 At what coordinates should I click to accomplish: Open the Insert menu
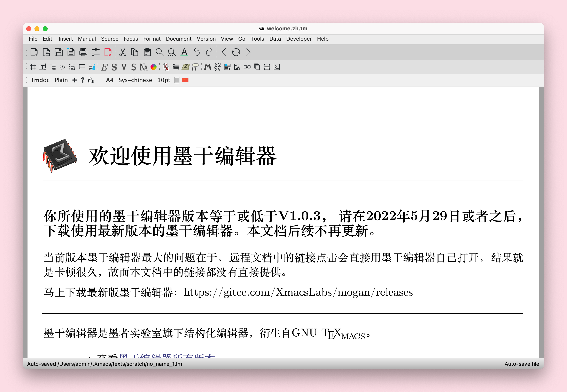[66, 39]
